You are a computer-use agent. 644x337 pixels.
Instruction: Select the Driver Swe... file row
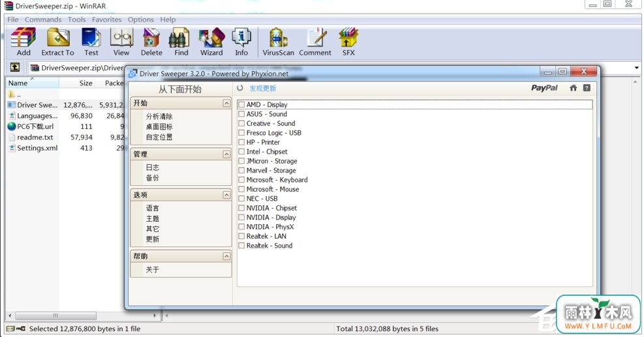(x=65, y=105)
